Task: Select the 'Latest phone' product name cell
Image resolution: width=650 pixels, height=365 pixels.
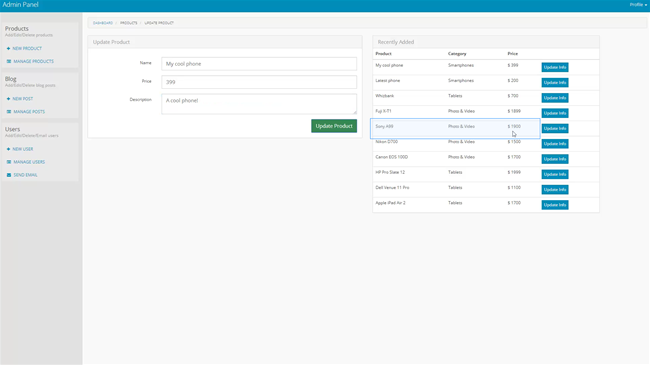Action: 388,80
